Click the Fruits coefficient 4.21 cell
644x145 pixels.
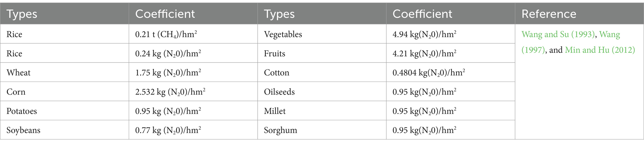point(451,53)
